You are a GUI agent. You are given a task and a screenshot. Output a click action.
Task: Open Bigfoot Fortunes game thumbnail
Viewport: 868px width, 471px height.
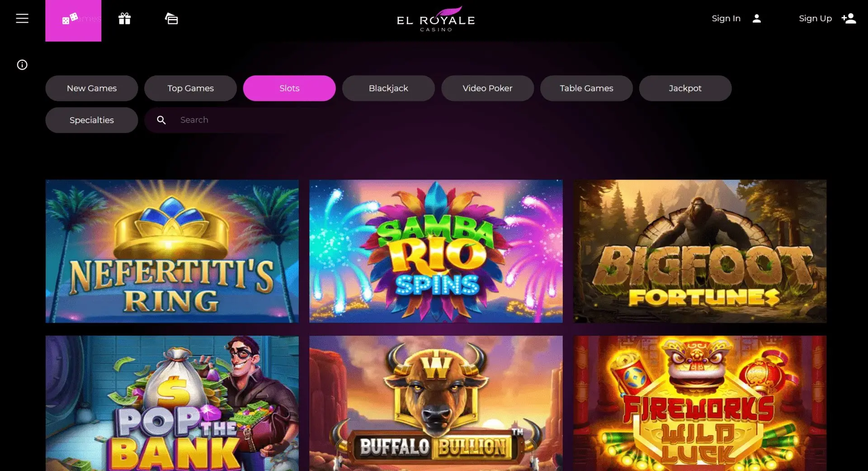pos(700,251)
